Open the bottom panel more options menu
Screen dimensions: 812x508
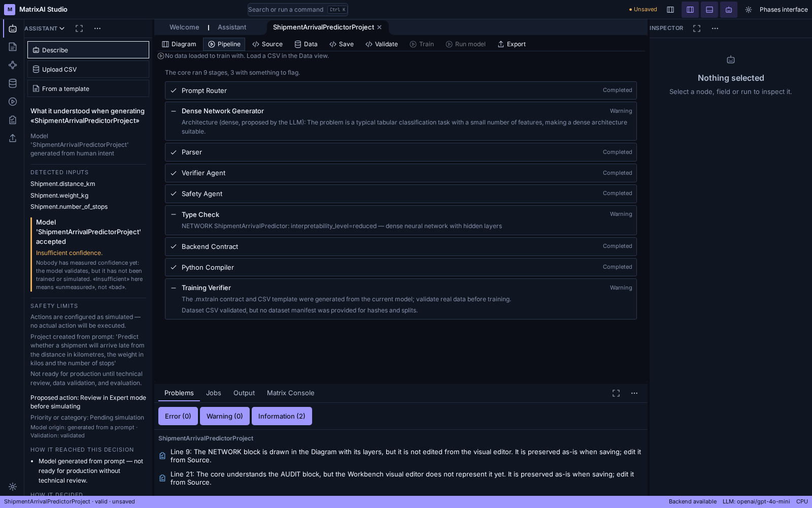coord(634,393)
